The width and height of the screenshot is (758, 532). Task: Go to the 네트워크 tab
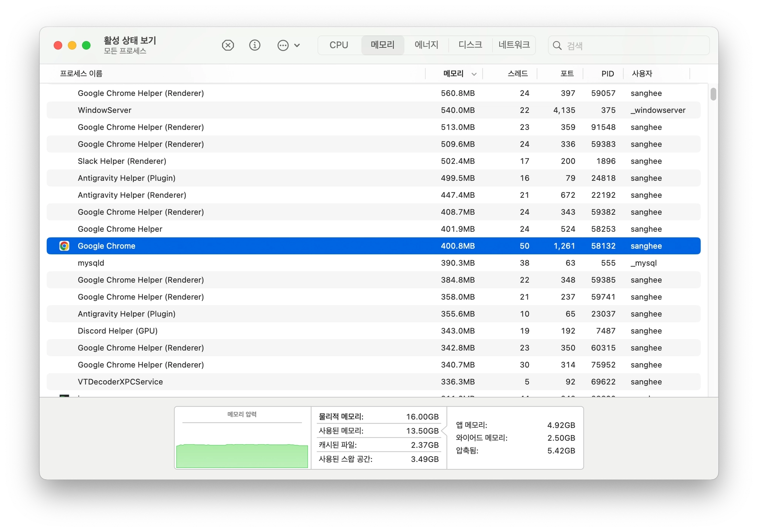click(x=514, y=45)
